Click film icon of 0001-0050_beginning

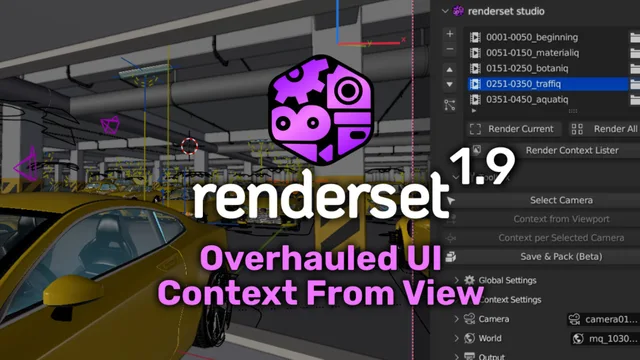[x=475, y=37]
